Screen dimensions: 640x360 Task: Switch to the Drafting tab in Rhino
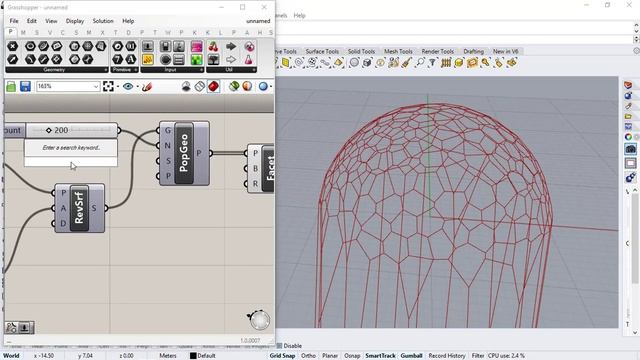pos(473,51)
